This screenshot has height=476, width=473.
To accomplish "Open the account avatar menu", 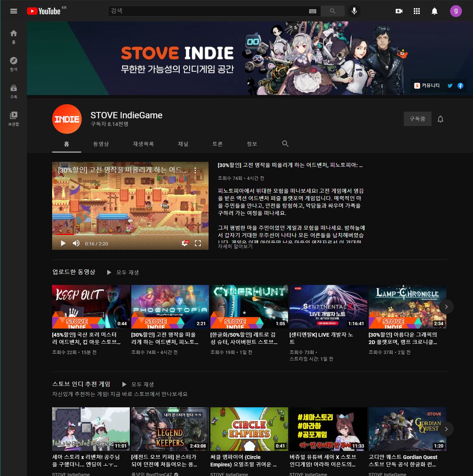I will (x=456, y=11).
